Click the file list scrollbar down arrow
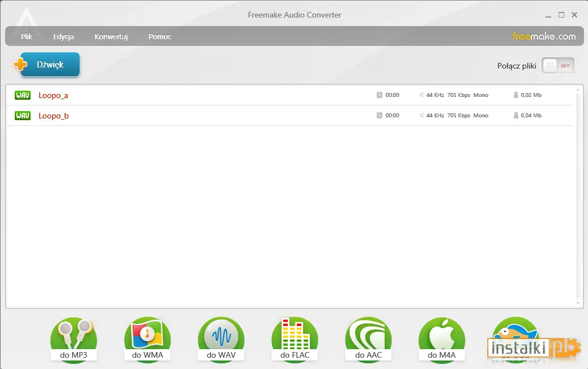Image resolution: width=588 pixels, height=369 pixels. point(578,303)
